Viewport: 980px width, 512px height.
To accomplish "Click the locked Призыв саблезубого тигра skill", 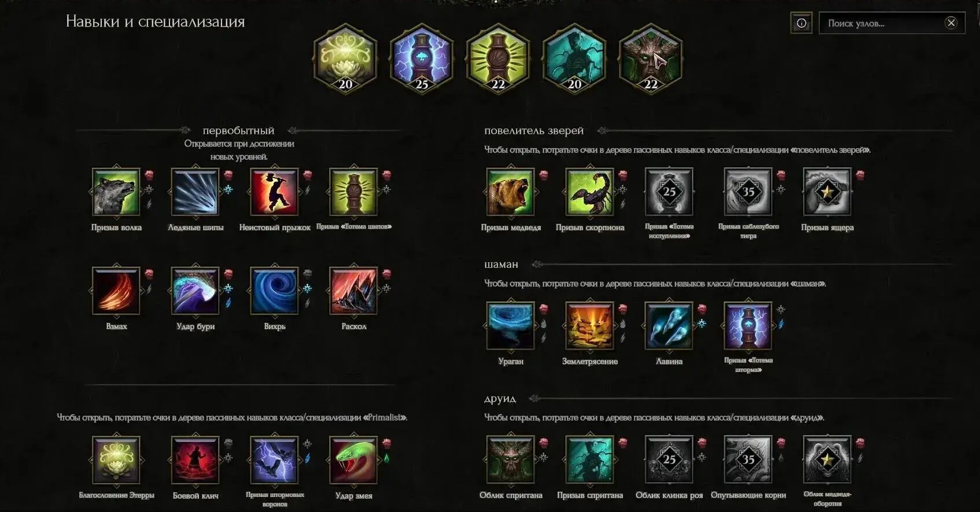I will (x=749, y=192).
